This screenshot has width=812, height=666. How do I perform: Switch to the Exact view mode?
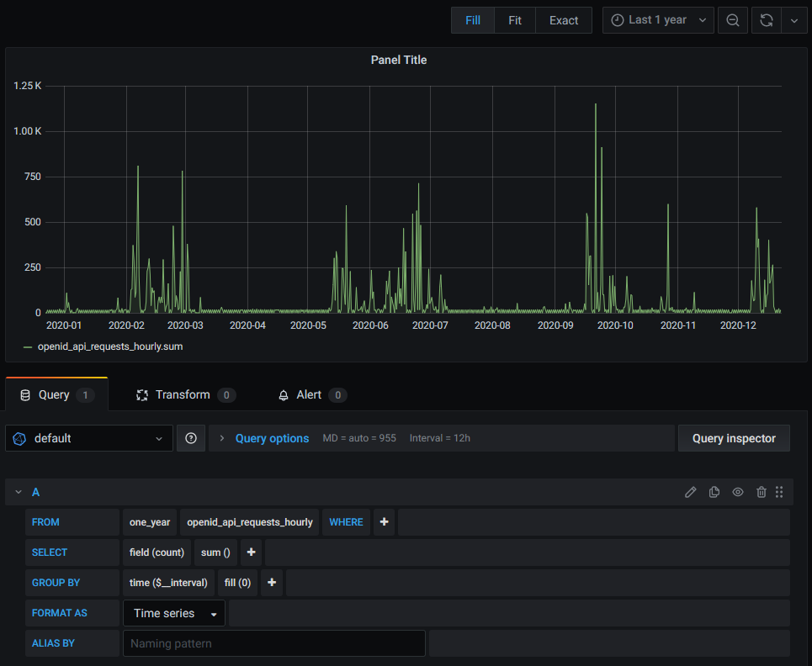564,20
